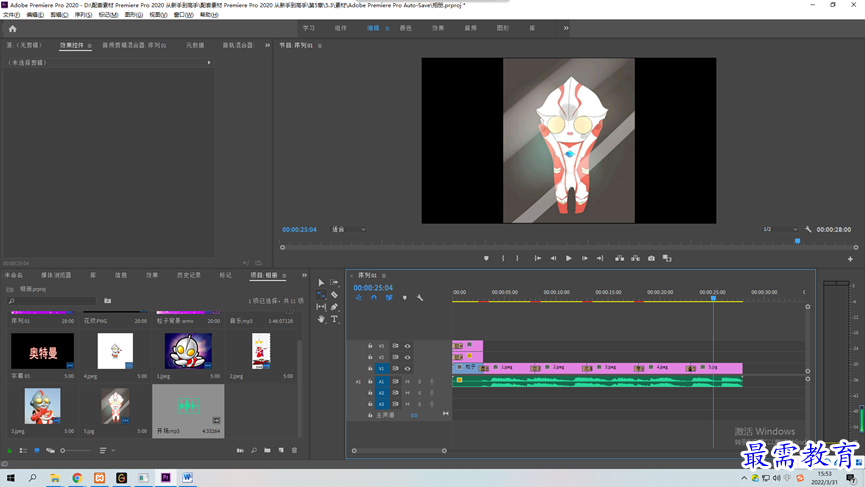Select the Type (T) tool

click(334, 319)
